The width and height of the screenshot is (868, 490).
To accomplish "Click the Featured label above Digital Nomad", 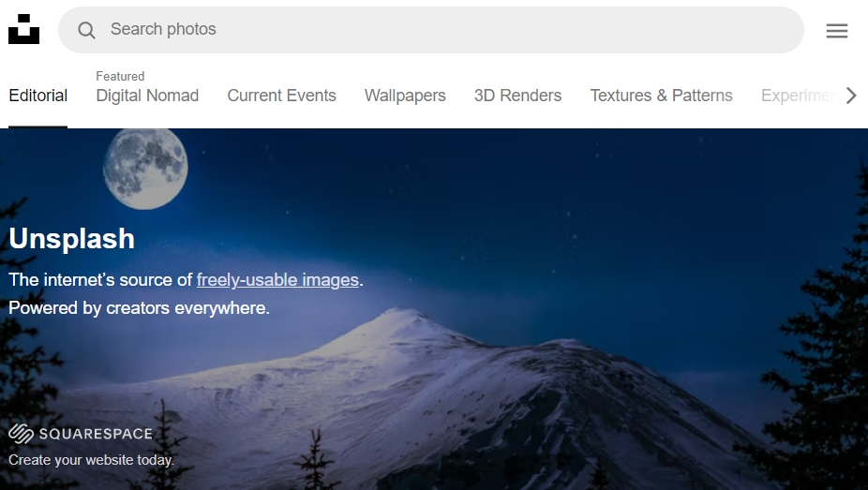I will point(120,76).
